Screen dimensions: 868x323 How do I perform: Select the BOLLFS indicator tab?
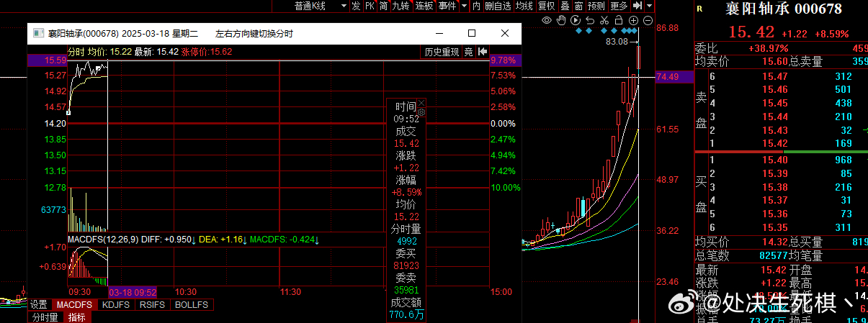191,305
